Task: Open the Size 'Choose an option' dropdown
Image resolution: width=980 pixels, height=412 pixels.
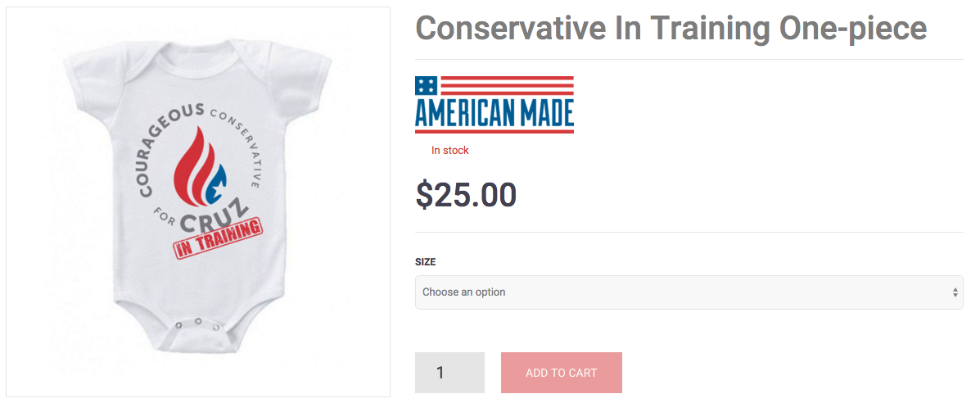Action: point(689,292)
